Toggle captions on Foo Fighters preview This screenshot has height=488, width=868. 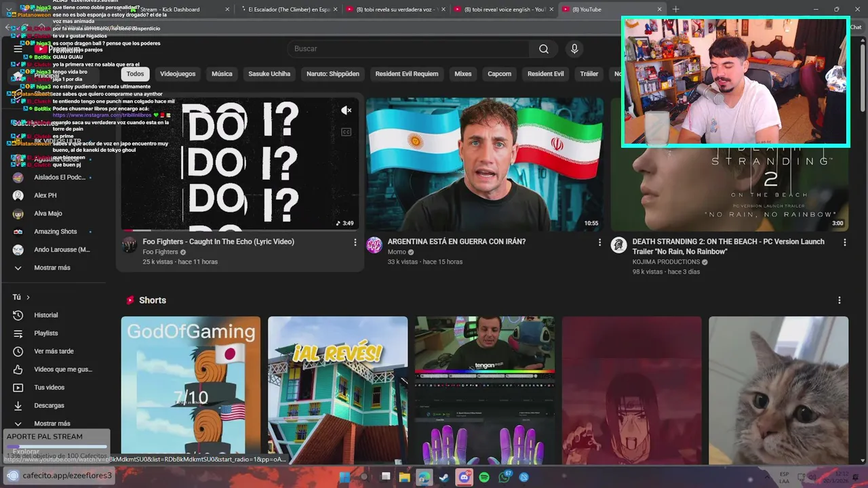tap(346, 132)
